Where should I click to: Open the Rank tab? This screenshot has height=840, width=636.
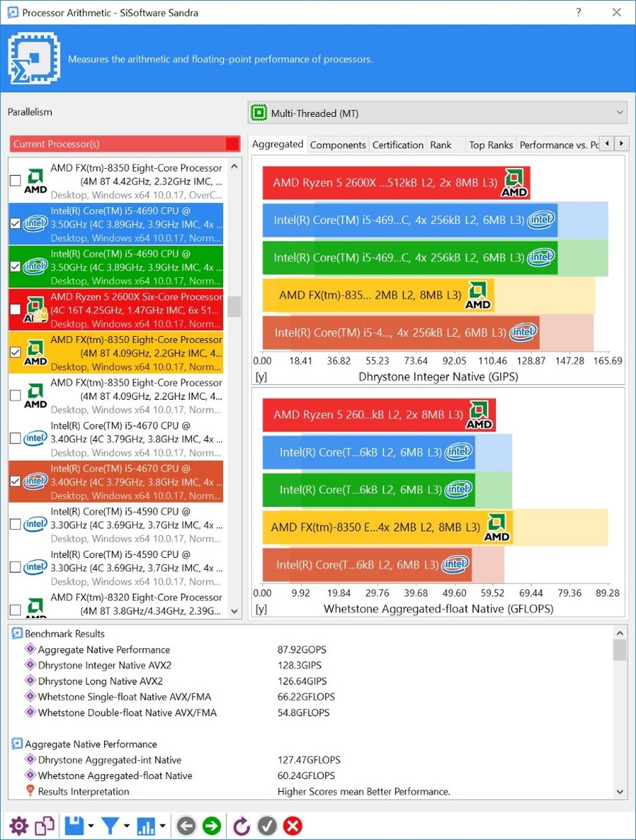click(x=441, y=144)
